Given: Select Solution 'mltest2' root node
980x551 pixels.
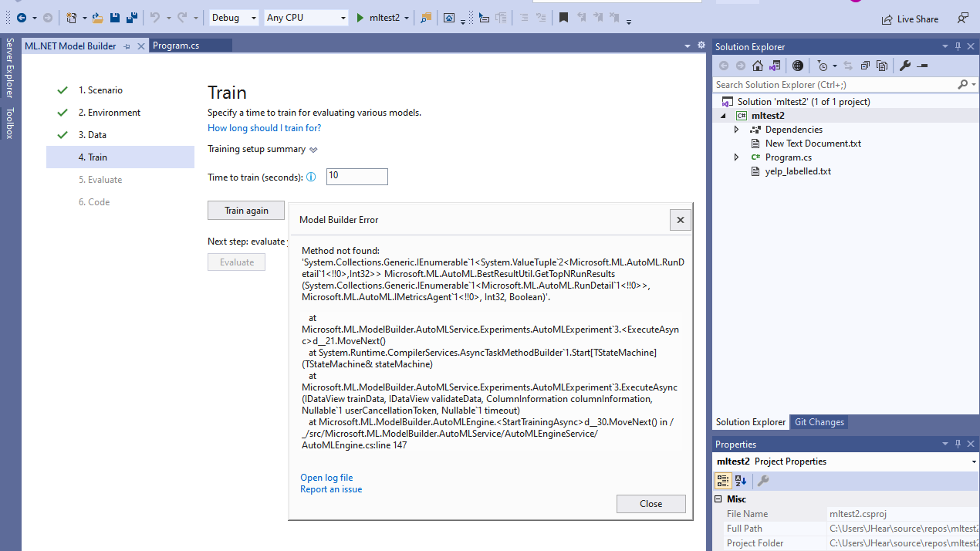Looking at the screenshot, I should click(803, 102).
